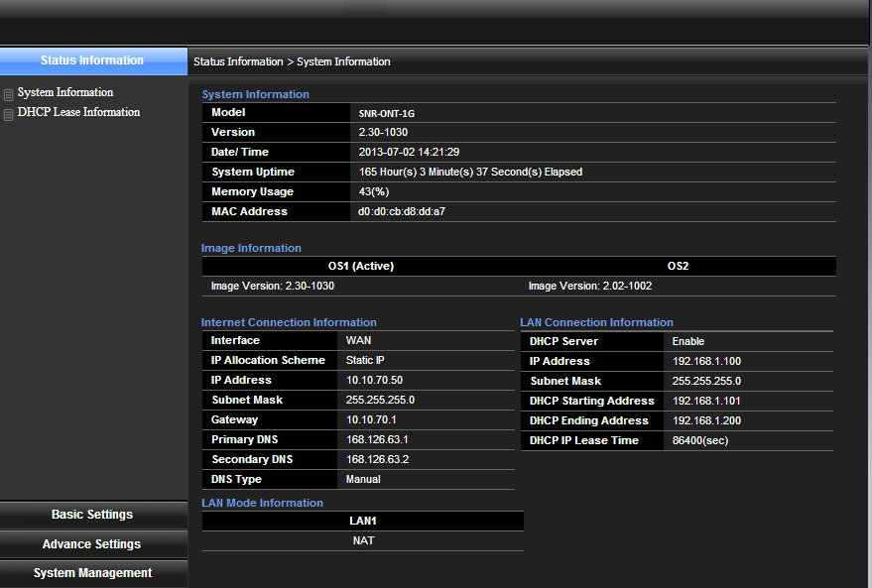Expand the Basic Settings menu section
The image size is (872, 588).
pyautogui.click(x=92, y=515)
